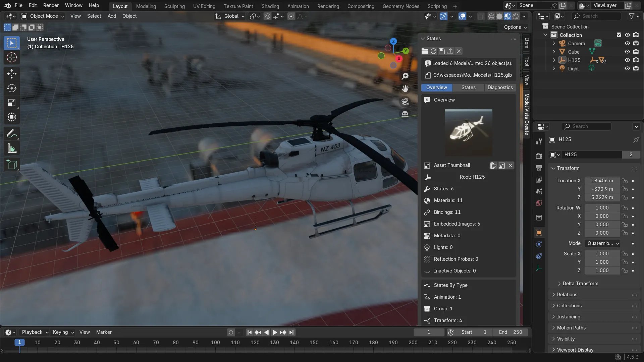Open the Physics properties tab icon
Image resolution: width=644 pixels, height=362 pixels.
click(539, 244)
